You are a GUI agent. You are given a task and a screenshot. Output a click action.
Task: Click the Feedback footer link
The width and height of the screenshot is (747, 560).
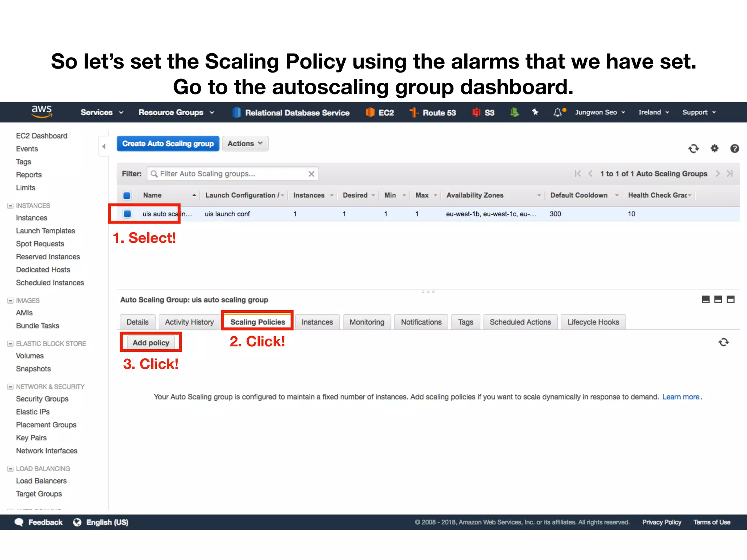(46, 522)
